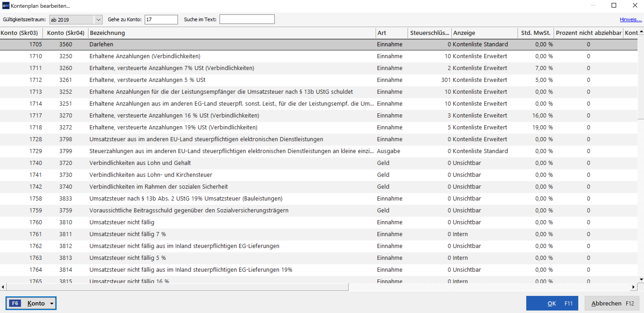Select the Bauleistungen Umsatzsteuer row 1758
Viewport: 644px width, 313px height.
[x=319, y=199]
